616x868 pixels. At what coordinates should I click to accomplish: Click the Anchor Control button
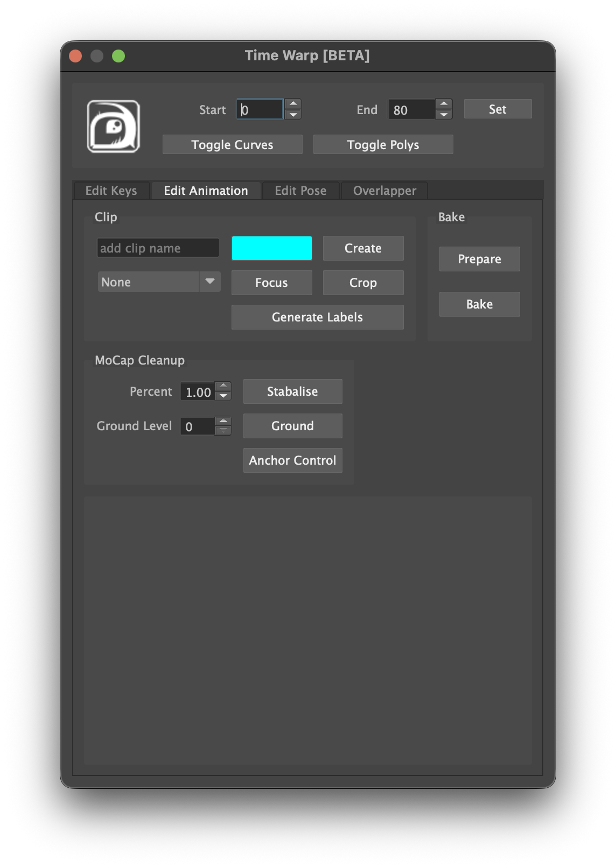[292, 460]
